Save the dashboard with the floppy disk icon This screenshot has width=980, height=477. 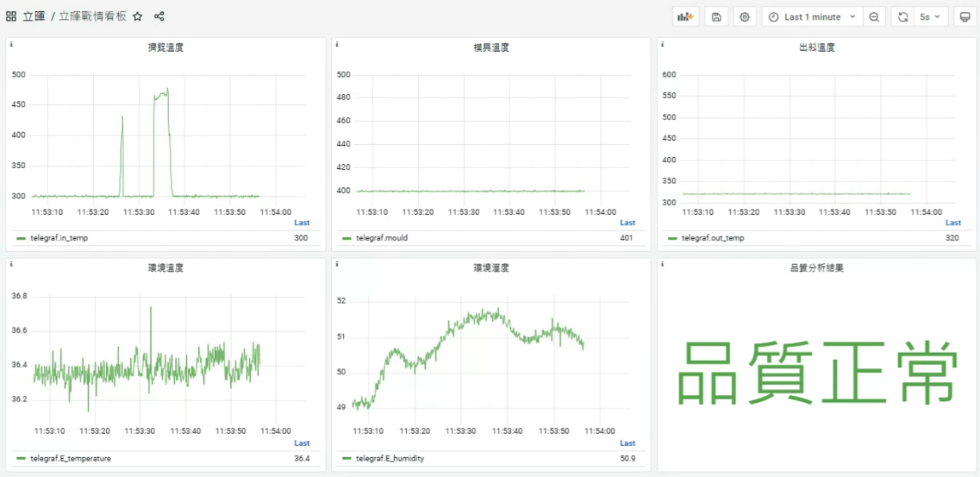[716, 17]
